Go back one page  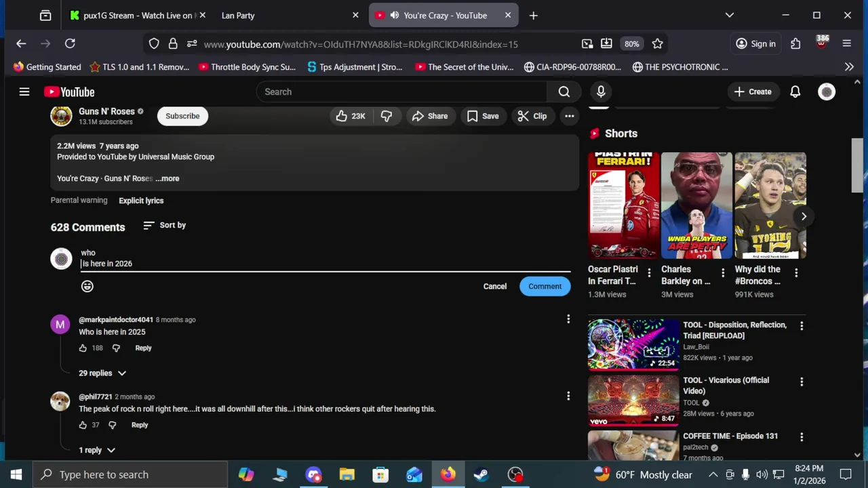click(x=21, y=43)
